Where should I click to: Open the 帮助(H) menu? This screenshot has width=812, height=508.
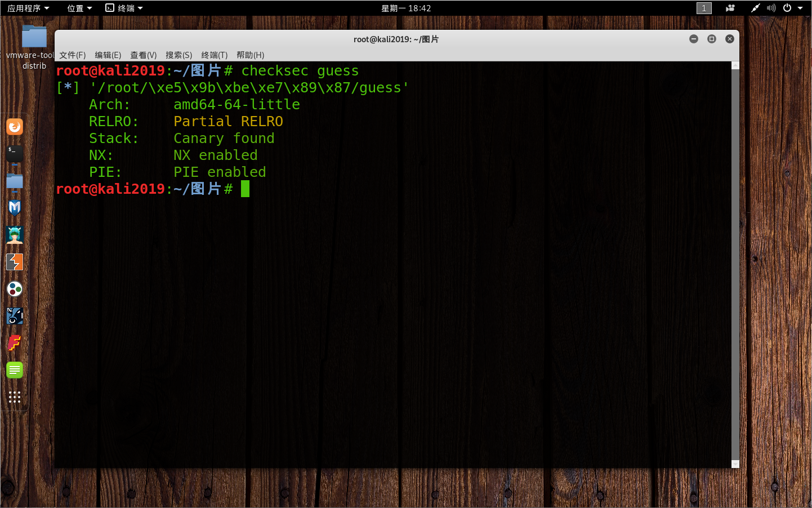click(249, 55)
